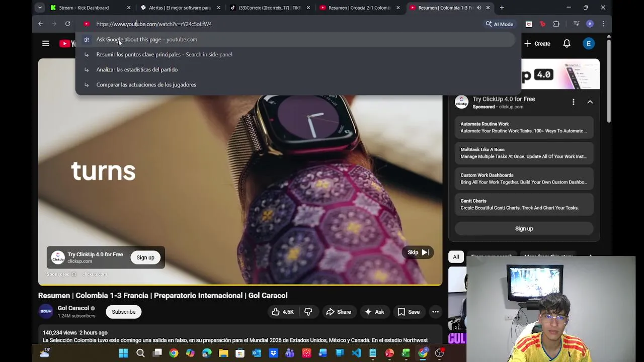This screenshot has width=644, height=362.
Task: Close the Kick Dashboard tab
Action: [129, 8]
